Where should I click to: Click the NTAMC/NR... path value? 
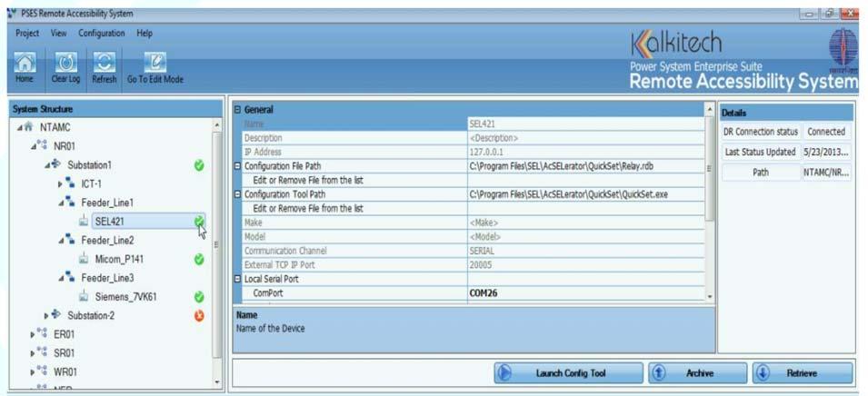coord(826,172)
